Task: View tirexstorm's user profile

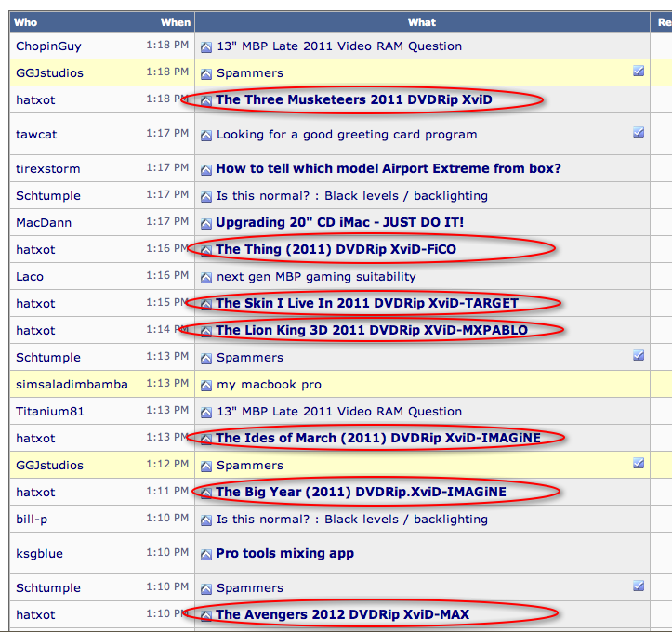Action: [48, 169]
